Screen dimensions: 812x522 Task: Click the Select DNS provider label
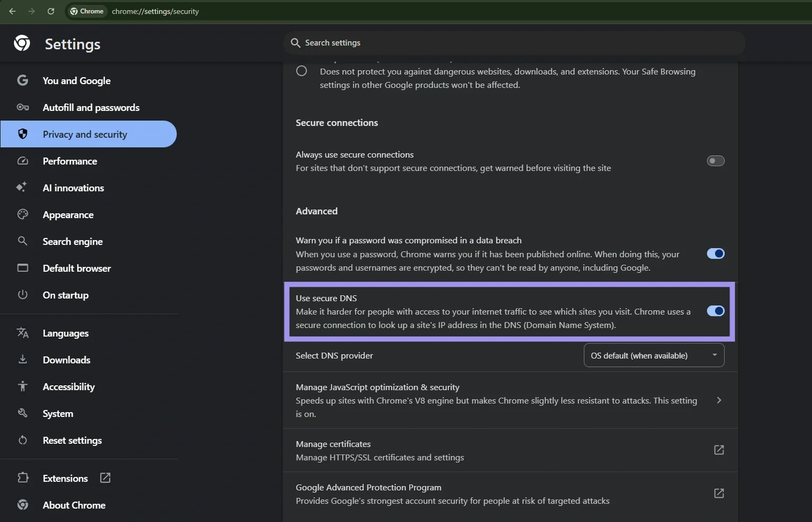click(334, 355)
